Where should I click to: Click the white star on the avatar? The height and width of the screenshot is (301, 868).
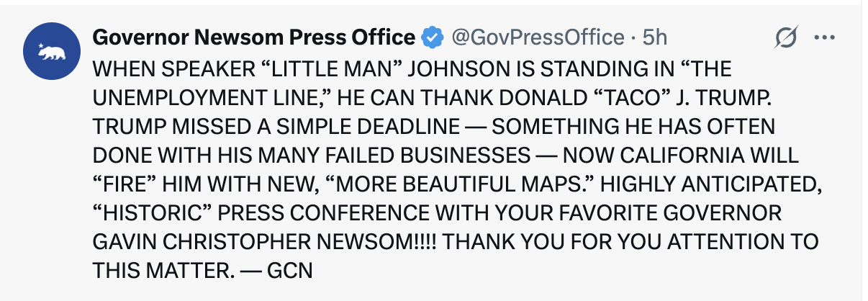tap(40, 45)
